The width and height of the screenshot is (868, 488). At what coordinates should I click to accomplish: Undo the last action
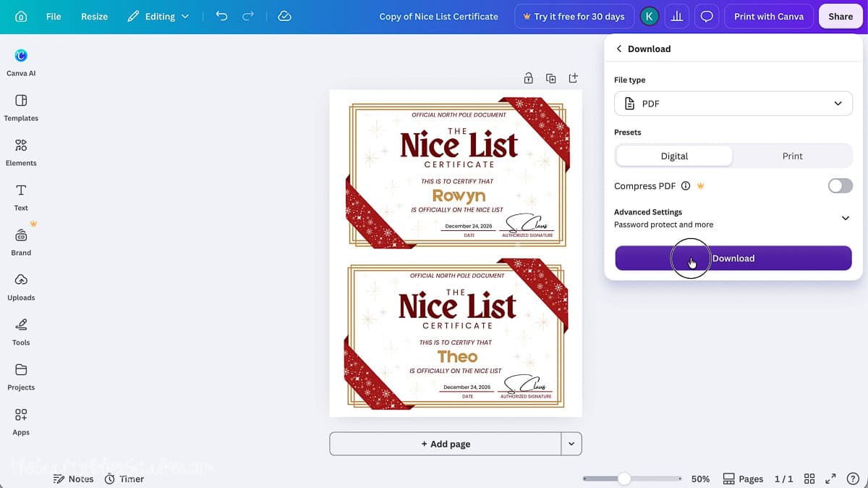pyautogui.click(x=221, y=16)
